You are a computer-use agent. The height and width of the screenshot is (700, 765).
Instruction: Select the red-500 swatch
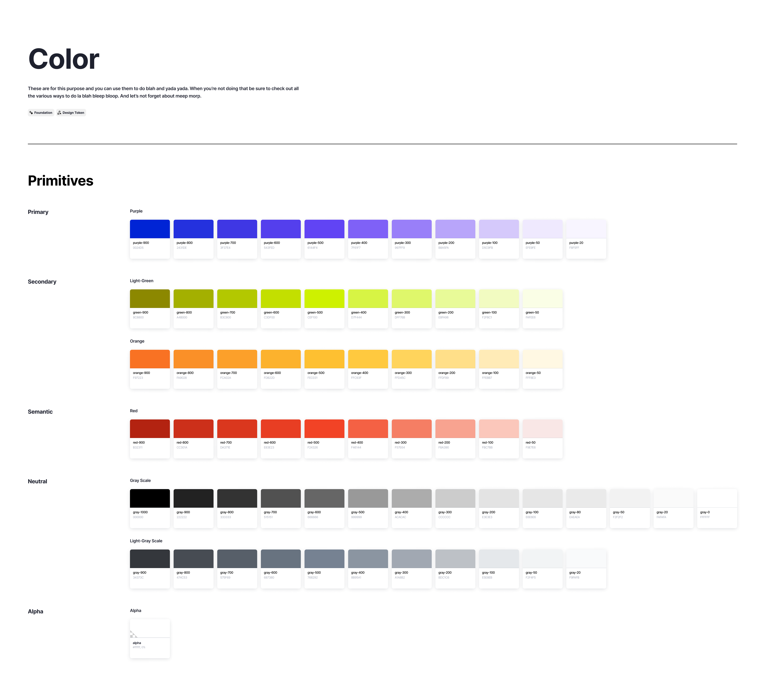(x=324, y=429)
